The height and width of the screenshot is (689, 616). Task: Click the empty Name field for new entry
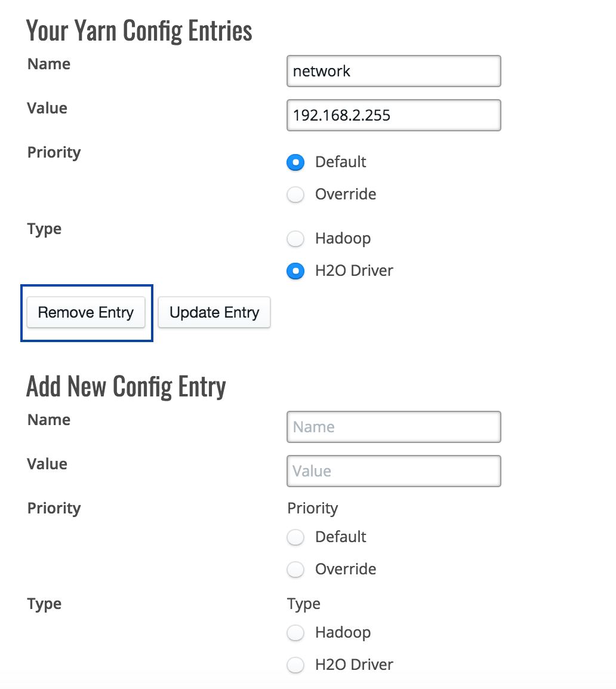(x=394, y=427)
